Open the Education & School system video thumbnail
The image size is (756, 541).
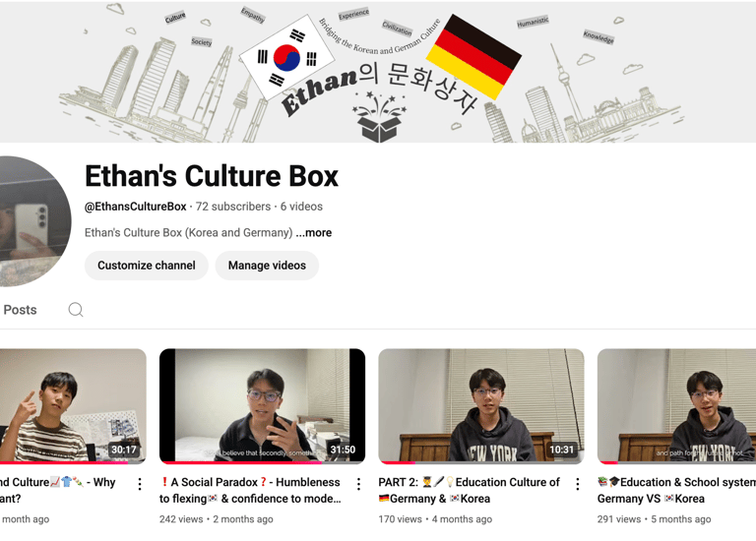tap(676, 405)
